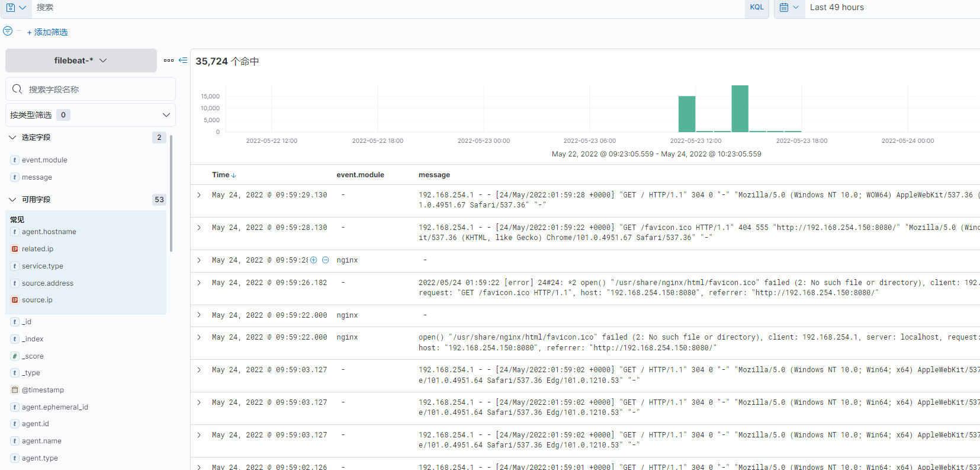Click the available fields count badge '53'
Screen dimensions: 980x470
tap(159, 200)
